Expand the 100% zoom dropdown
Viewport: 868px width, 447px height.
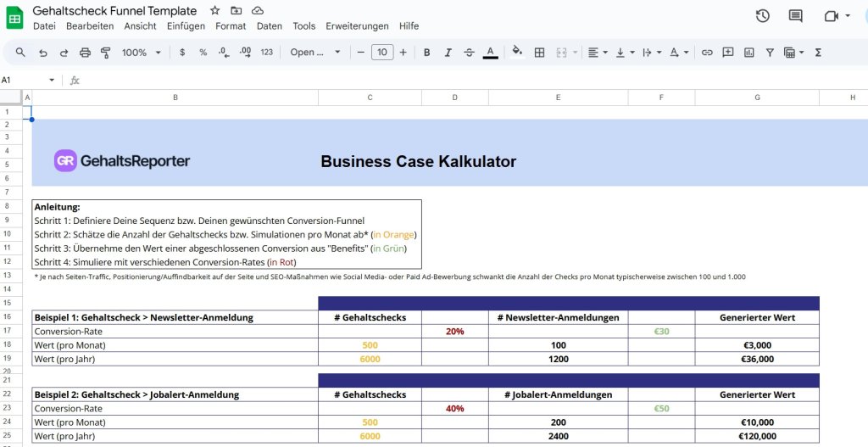(x=141, y=53)
